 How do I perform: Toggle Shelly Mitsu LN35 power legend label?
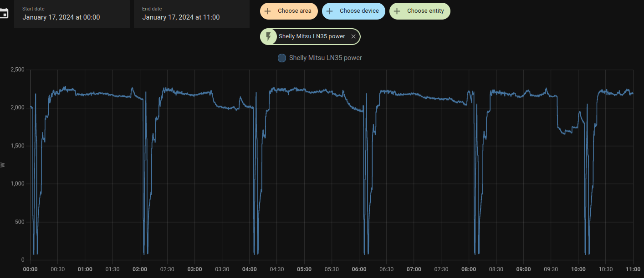(325, 58)
